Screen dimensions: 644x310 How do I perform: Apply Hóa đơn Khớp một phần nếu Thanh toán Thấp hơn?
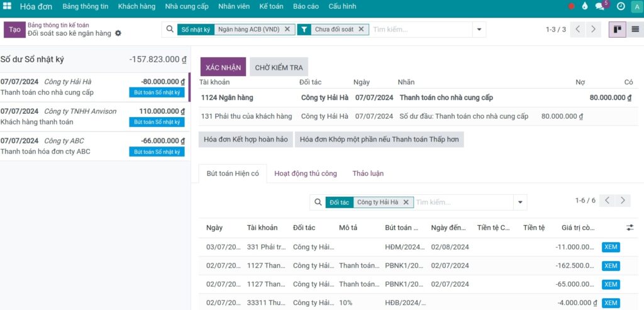(x=379, y=139)
